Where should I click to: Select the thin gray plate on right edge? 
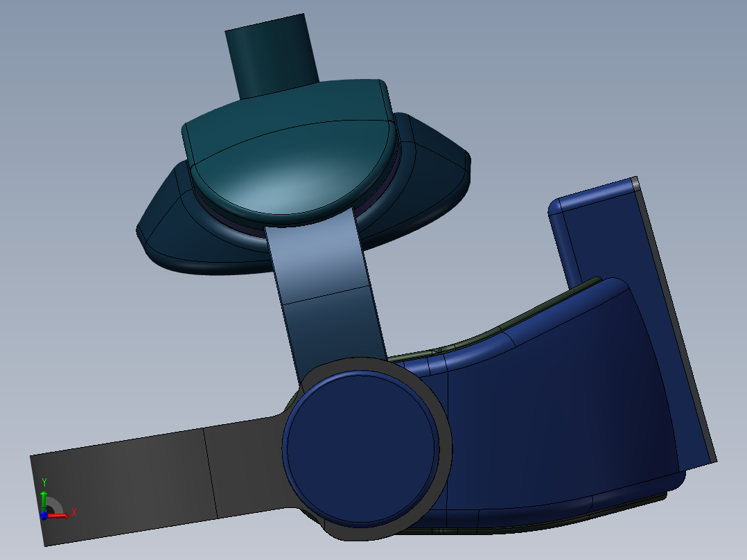[x=676, y=320]
